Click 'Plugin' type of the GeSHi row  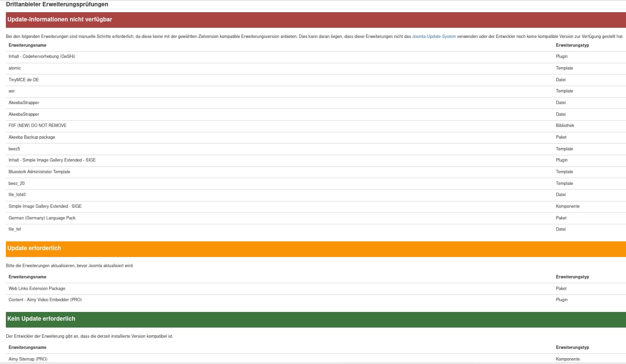tap(562, 56)
